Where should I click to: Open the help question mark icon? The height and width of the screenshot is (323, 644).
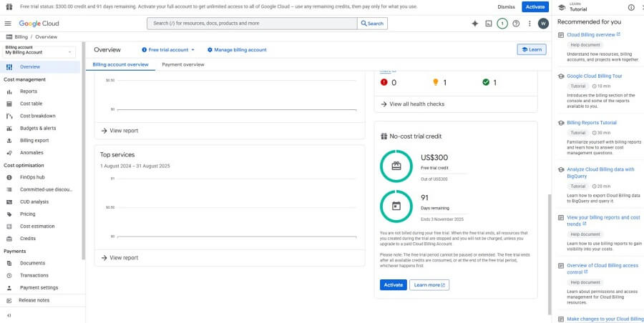[x=516, y=24]
